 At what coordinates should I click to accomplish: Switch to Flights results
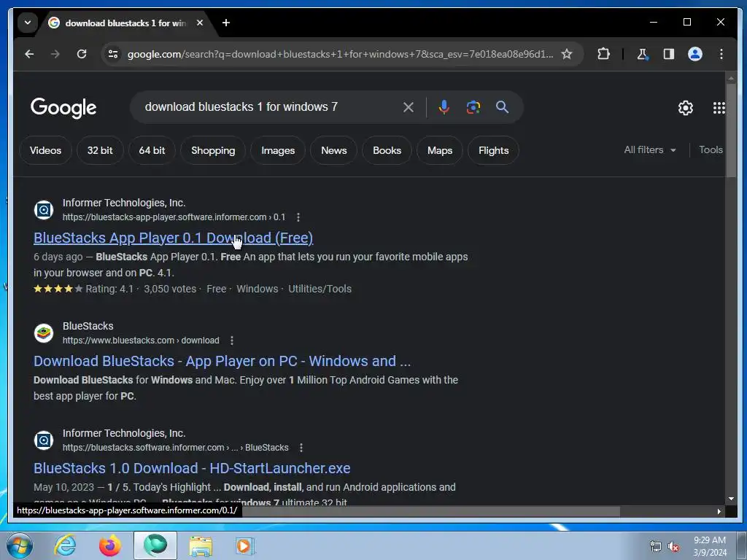point(494,150)
